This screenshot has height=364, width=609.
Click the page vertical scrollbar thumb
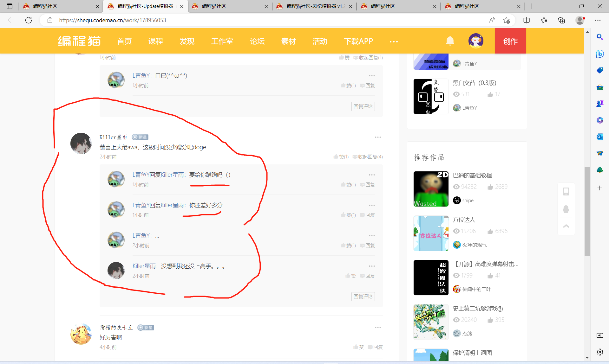[587, 211]
